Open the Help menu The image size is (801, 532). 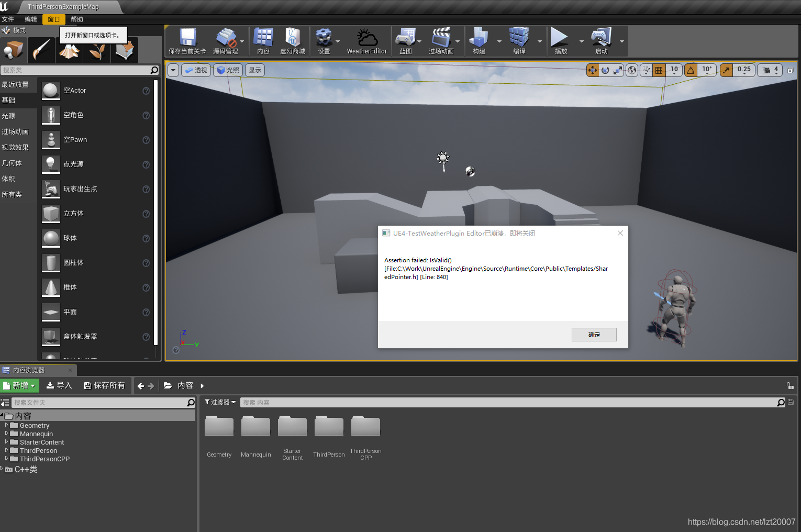point(77,19)
